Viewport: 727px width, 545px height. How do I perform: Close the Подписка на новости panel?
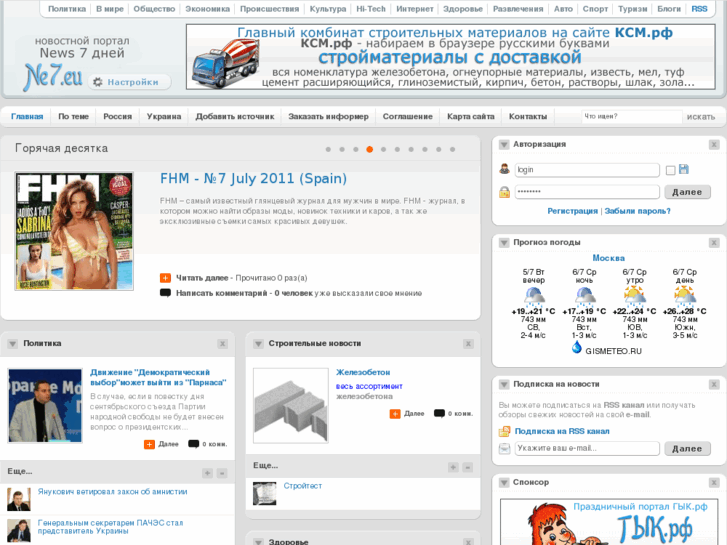click(x=714, y=385)
